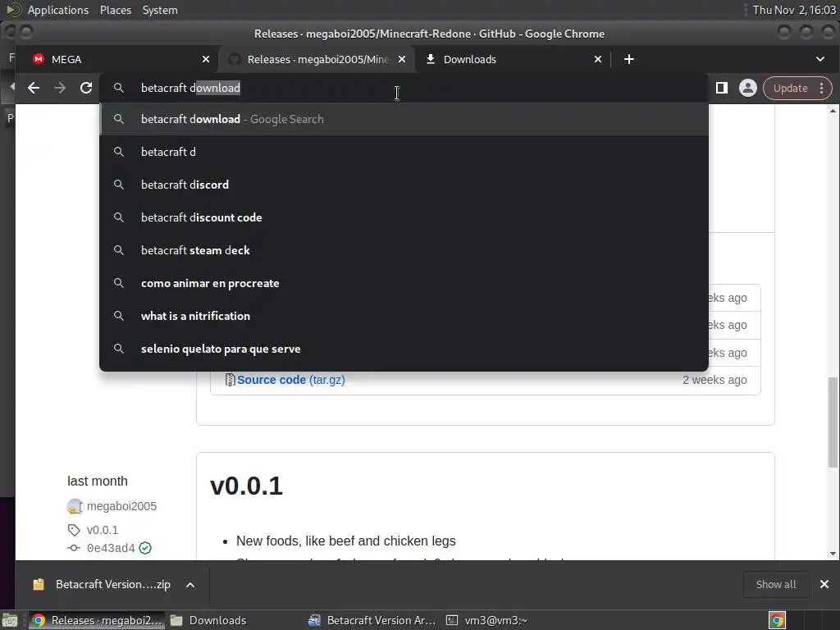Open the Chrome profile avatar
This screenshot has width=840, height=630.
click(748, 88)
